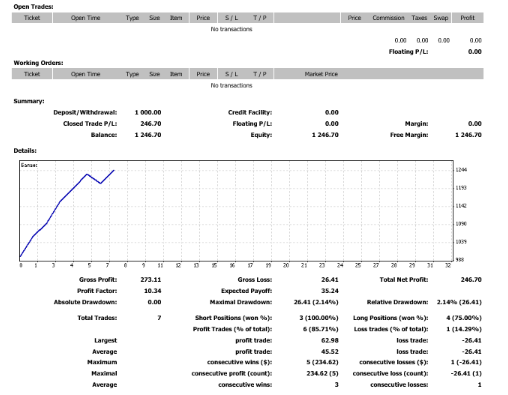
Task: Click the S / L header in Working Orders
Action: point(231,74)
